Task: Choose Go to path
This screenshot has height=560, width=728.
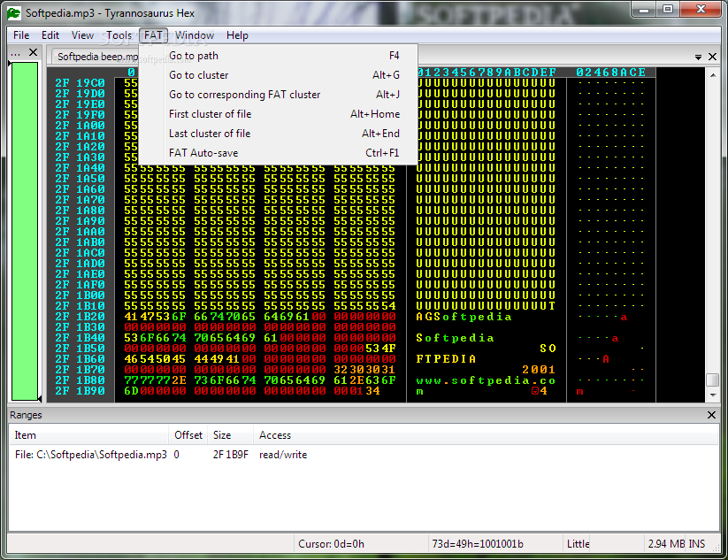Action: (278, 56)
